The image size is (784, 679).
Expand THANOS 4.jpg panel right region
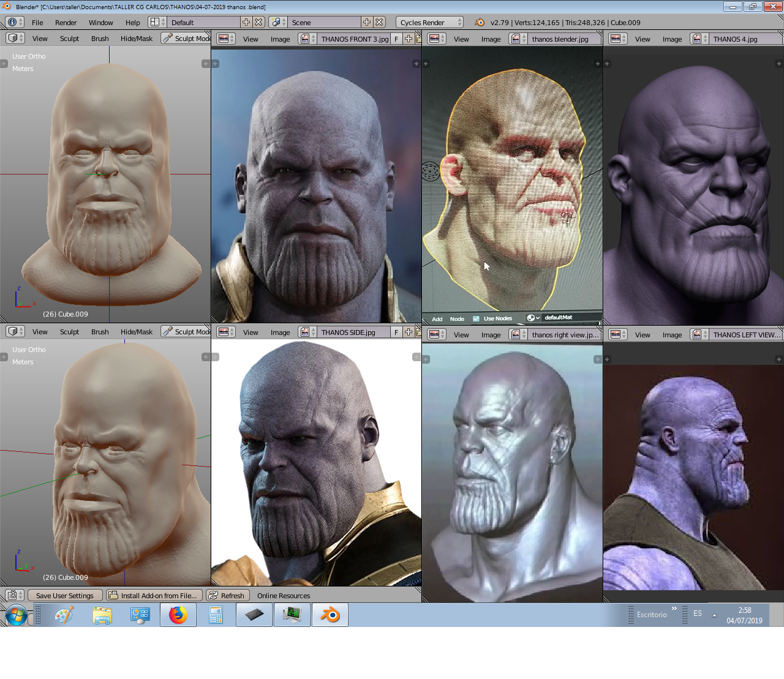tap(779, 64)
